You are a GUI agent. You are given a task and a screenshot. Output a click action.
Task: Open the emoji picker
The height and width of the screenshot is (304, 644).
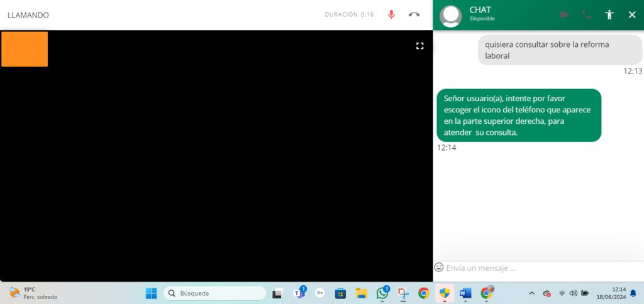pos(438,267)
